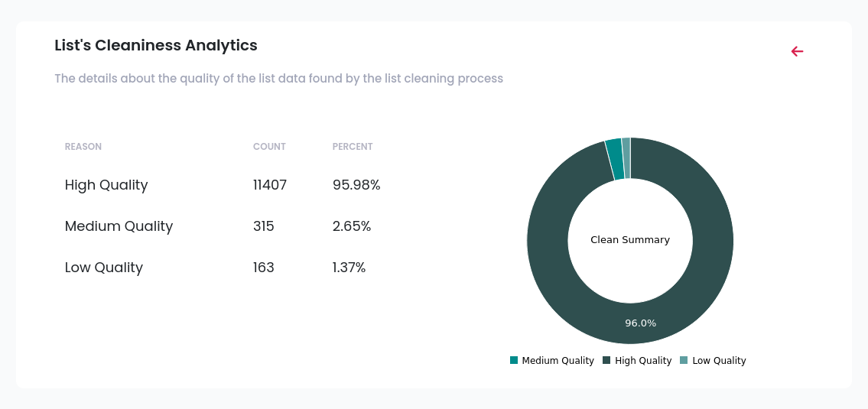The width and height of the screenshot is (868, 409).
Task: Click the Medium Quality legend color square
Action: click(x=514, y=360)
